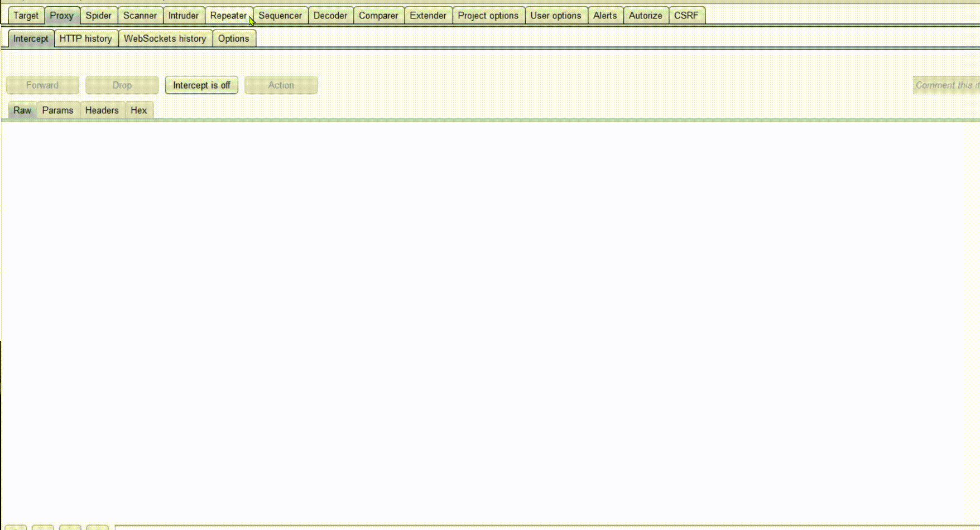Go to the Intruder tab
Image resolution: width=980 pixels, height=530 pixels.
pyautogui.click(x=184, y=16)
